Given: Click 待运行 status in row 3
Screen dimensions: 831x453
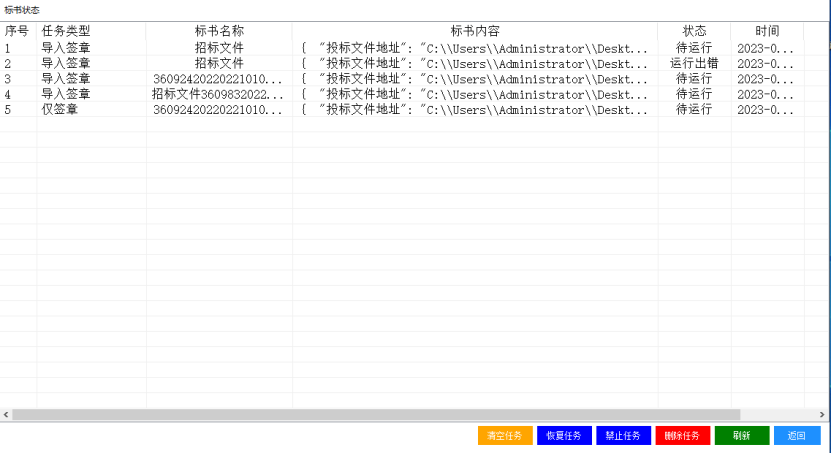Looking at the screenshot, I should [694, 79].
